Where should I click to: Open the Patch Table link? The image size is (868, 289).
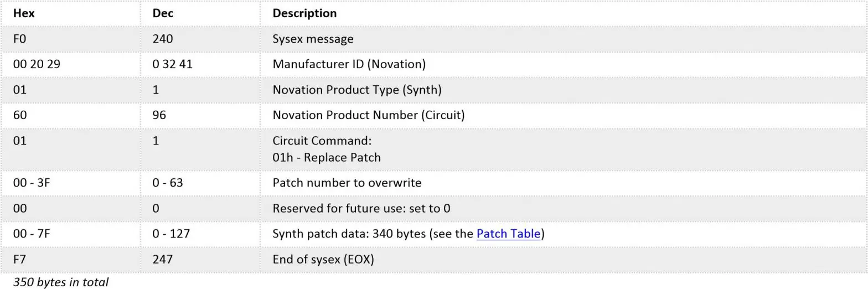point(508,234)
